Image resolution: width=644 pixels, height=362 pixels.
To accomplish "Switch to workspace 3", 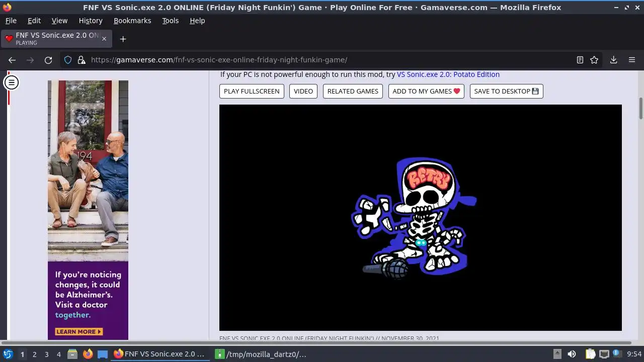I will [x=46, y=354].
